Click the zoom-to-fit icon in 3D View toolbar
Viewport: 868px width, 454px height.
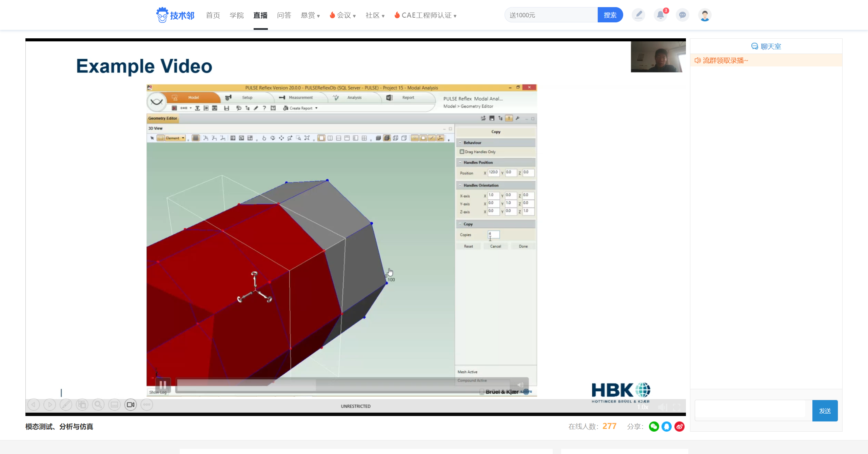pyautogui.click(x=307, y=138)
